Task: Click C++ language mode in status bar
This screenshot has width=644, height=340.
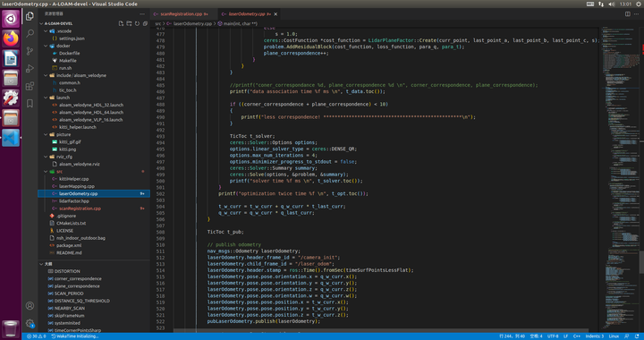Action: click(577, 336)
